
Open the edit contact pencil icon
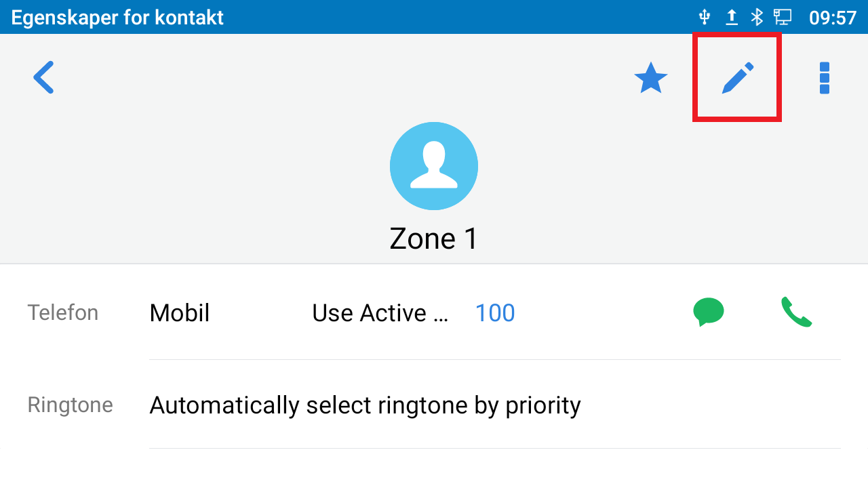pyautogui.click(x=737, y=78)
